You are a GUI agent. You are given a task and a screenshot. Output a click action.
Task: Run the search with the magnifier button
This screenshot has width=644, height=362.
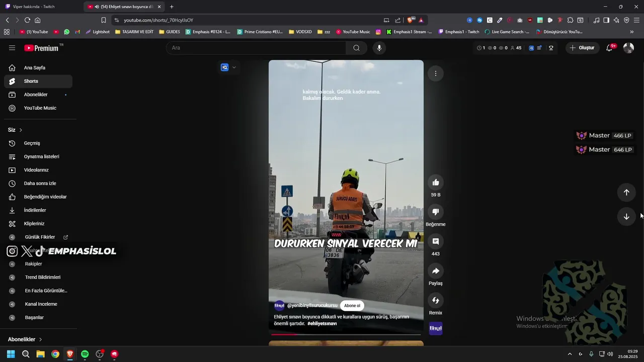356,48
